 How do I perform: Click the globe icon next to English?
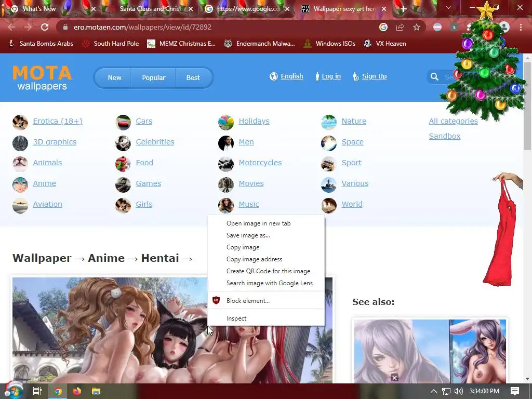[273, 76]
